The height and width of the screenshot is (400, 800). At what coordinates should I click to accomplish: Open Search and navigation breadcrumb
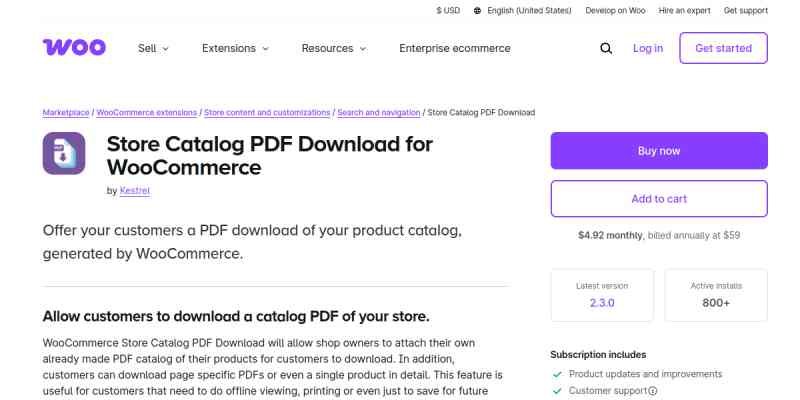[x=378, y=112]
